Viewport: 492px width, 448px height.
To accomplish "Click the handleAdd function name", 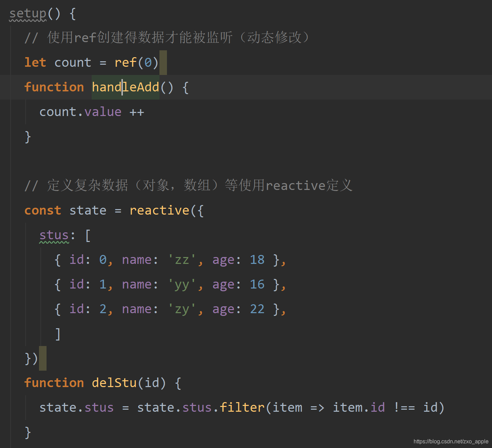I will coord(126,87).
